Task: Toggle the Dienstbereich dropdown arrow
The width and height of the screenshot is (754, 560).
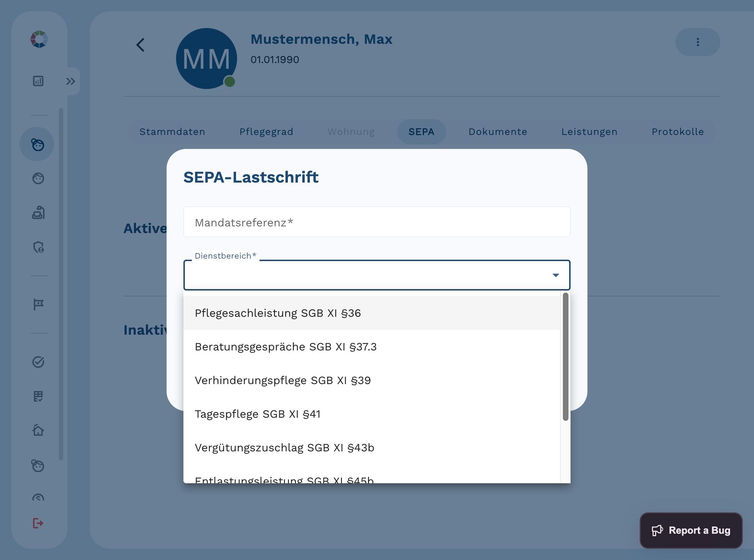Action: [x=556, y=275]
